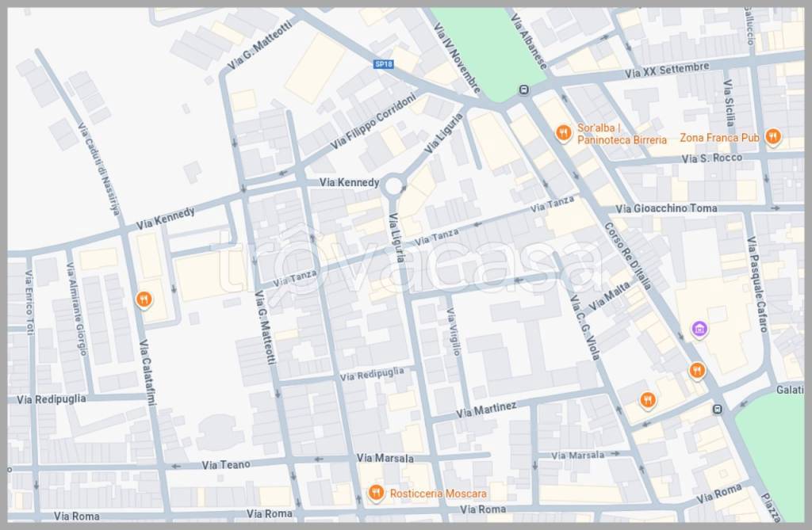Click the Zona Franca Pub text label
The width and height of the screenshot is (812, 530).
click(719, 138)
